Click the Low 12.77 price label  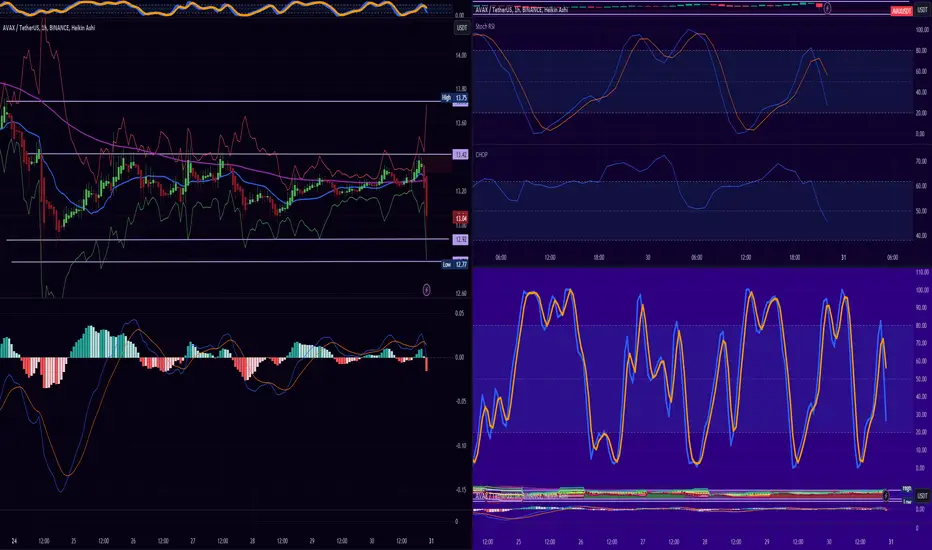(x=455, y=264)
